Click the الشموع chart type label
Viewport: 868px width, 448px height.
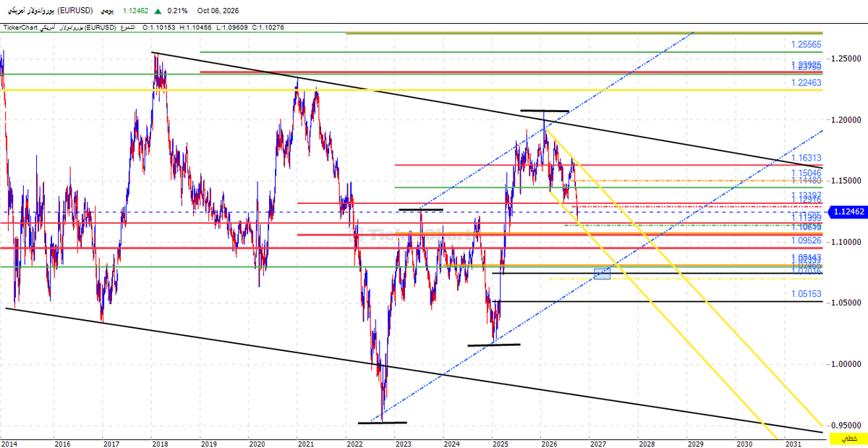point(129,28)
